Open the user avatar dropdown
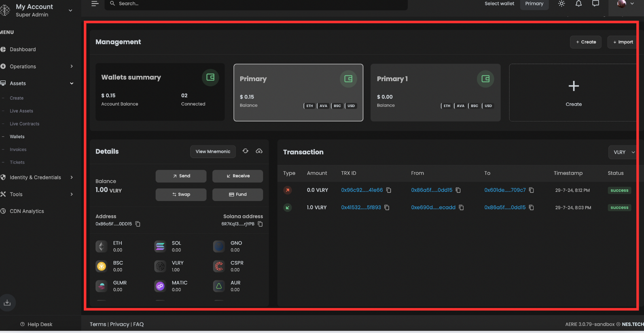The image size is (644, 333). (625, 4)
